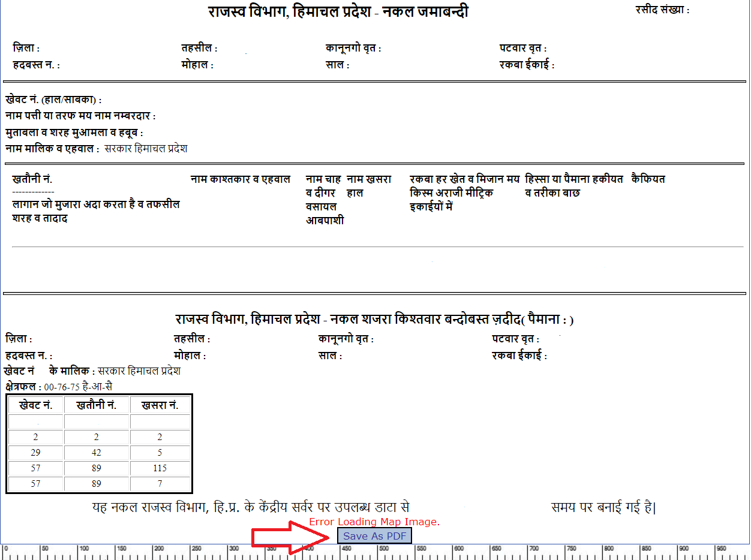Select the खसरा नं. column header in table
This screenshot has height=560, width=751.
(x=160, y=405)
